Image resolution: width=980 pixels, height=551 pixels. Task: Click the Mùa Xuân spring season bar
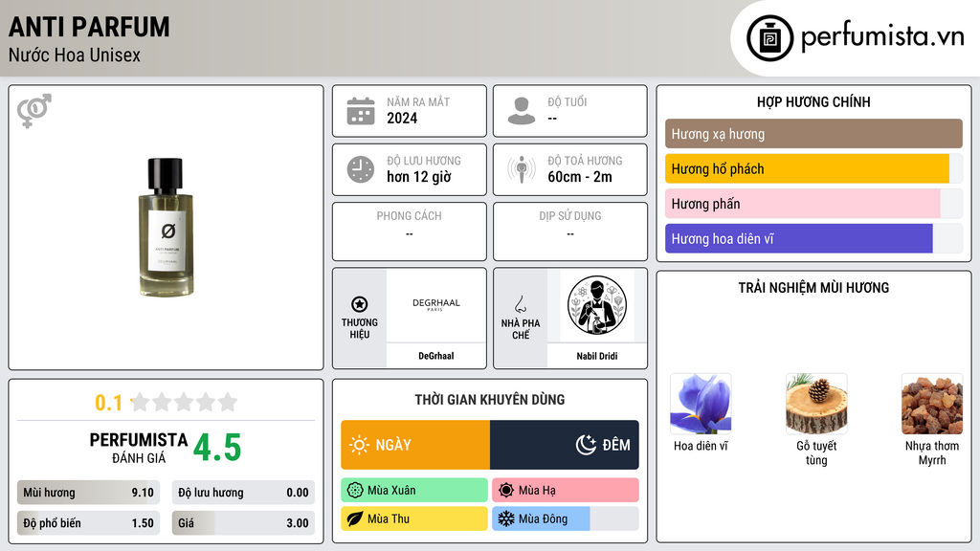414,491
